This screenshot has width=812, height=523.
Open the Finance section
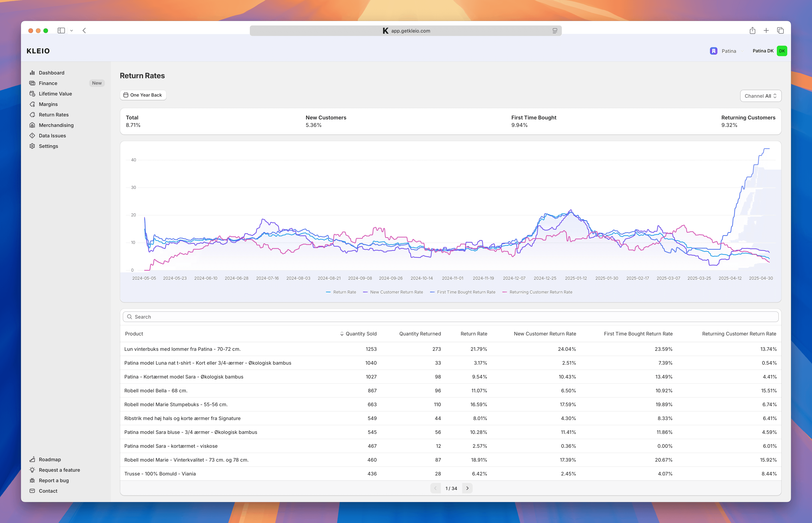[48, 83]
